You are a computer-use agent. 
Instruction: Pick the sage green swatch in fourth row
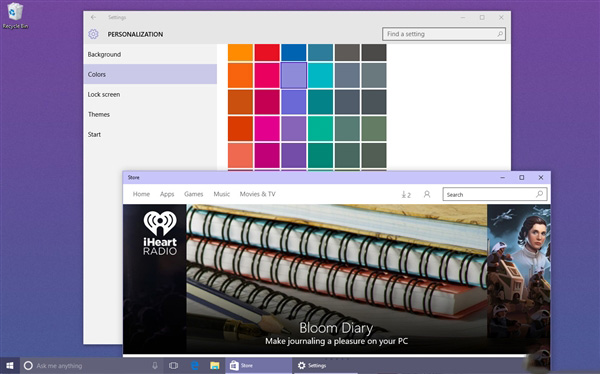coord(374,129)
